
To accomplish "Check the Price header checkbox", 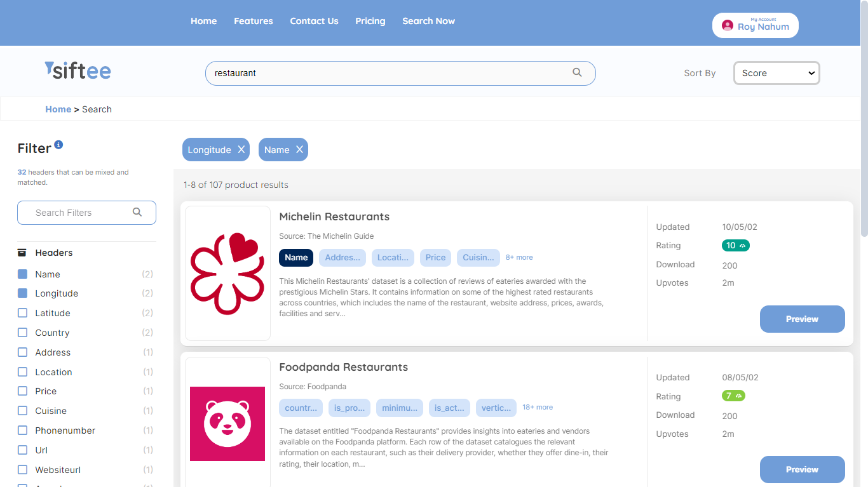I will (22, 391).
